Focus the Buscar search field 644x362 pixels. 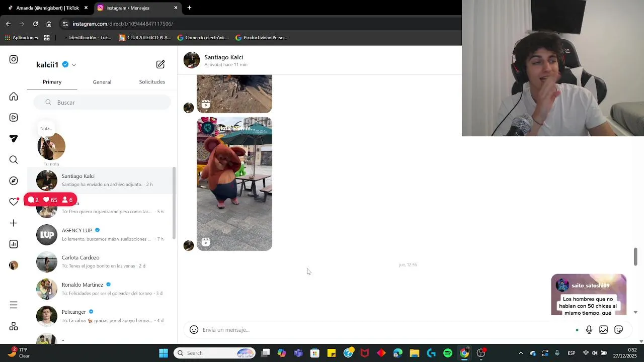tap(102, 103)
